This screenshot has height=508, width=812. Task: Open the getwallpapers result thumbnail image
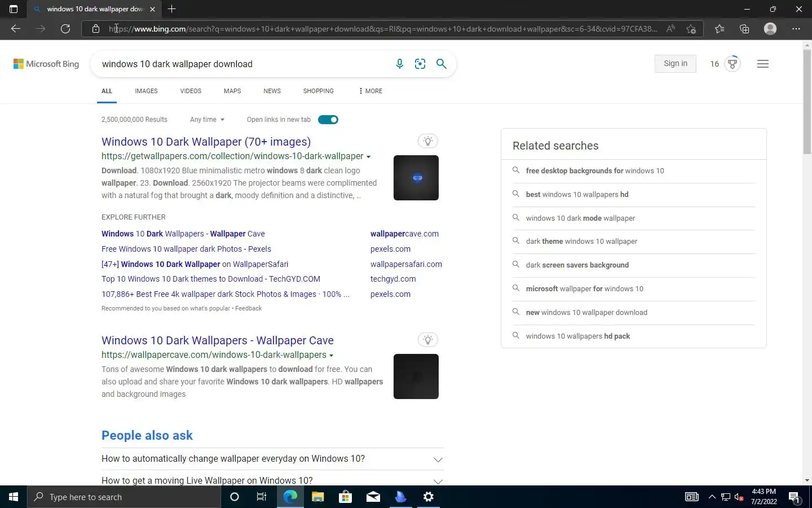coord(416,178)
